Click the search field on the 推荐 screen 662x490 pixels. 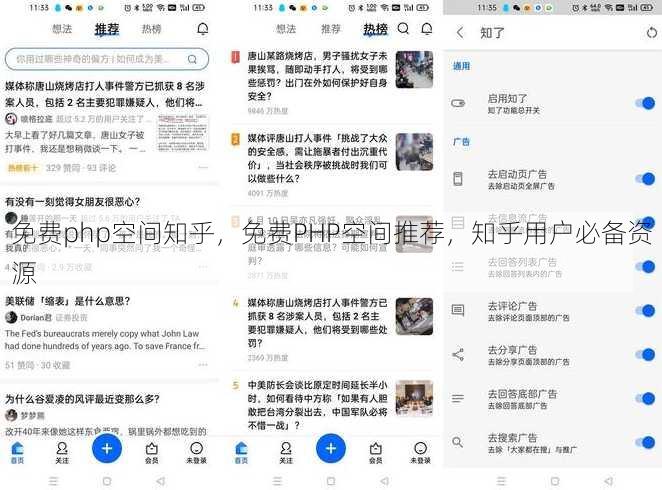(107, 59)
